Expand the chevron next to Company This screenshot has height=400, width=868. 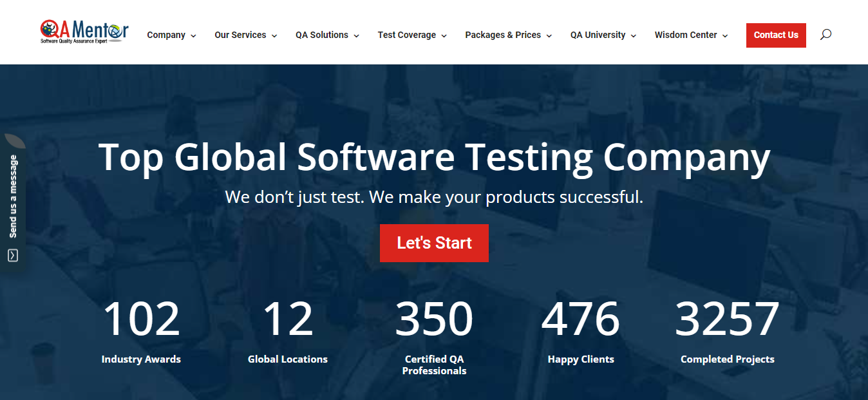pyautogui.click(x=193, y=36)
